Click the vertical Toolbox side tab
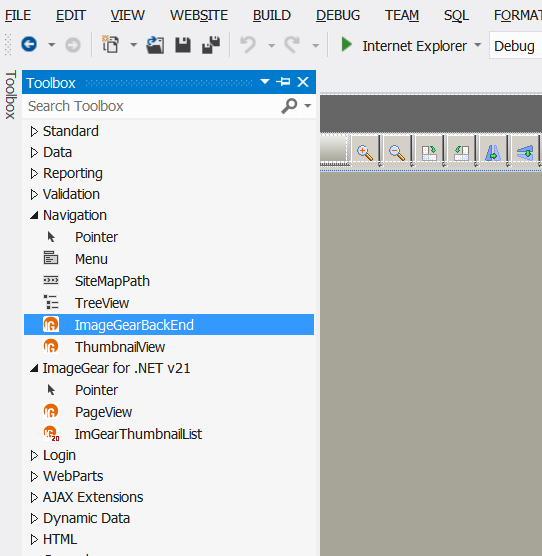 10,94
